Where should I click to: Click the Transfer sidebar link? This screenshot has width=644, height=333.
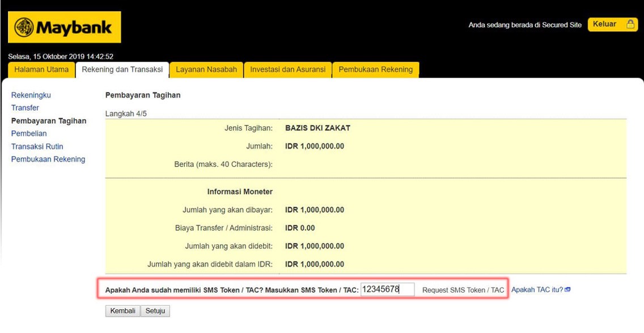click(x=25, y=108)
